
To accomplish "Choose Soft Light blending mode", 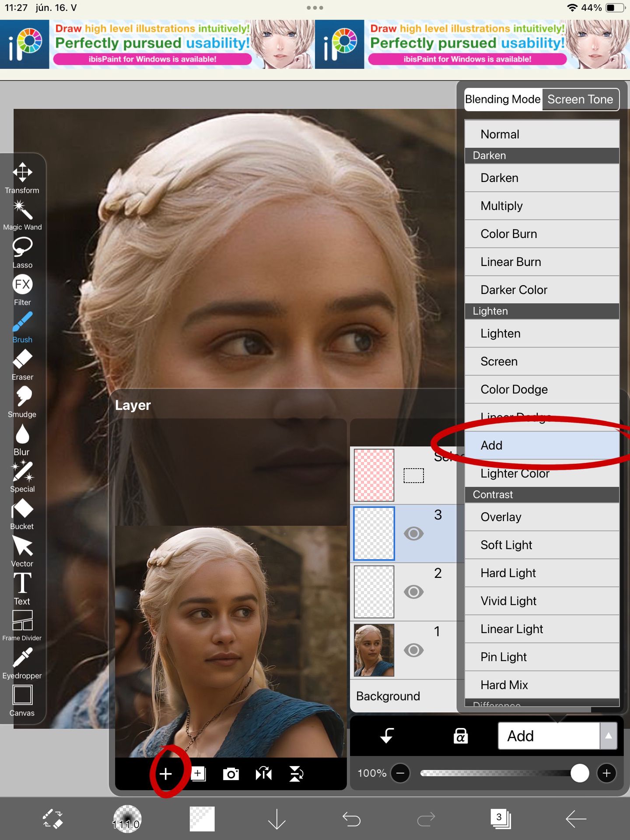I will [542, 545].
